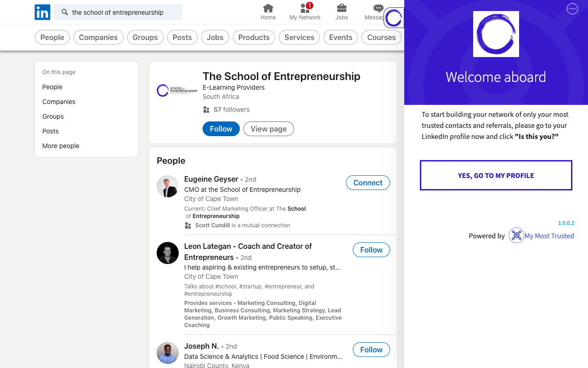Screen dimensions: 588x368
Task: Open My Network notifications icon
Action: point(305,8)
